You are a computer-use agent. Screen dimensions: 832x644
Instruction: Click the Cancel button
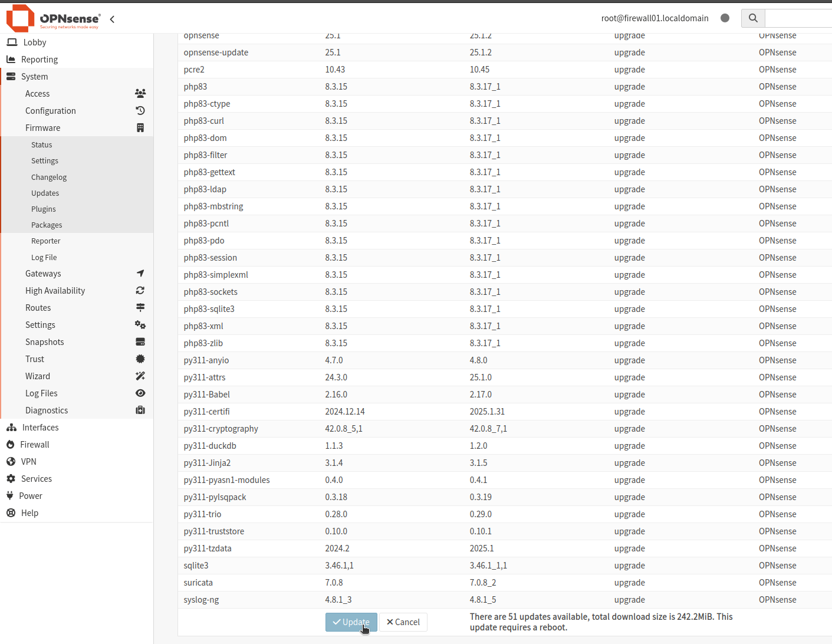(403, 622)
